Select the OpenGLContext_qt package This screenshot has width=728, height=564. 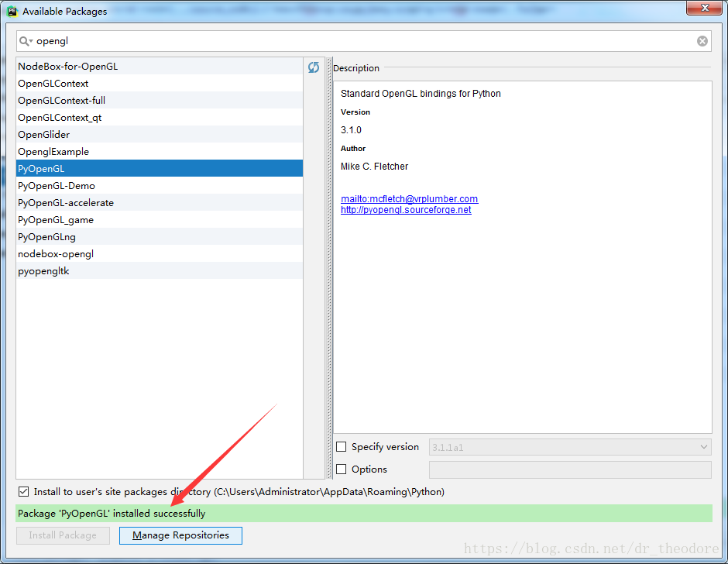(x=160, y=117)
